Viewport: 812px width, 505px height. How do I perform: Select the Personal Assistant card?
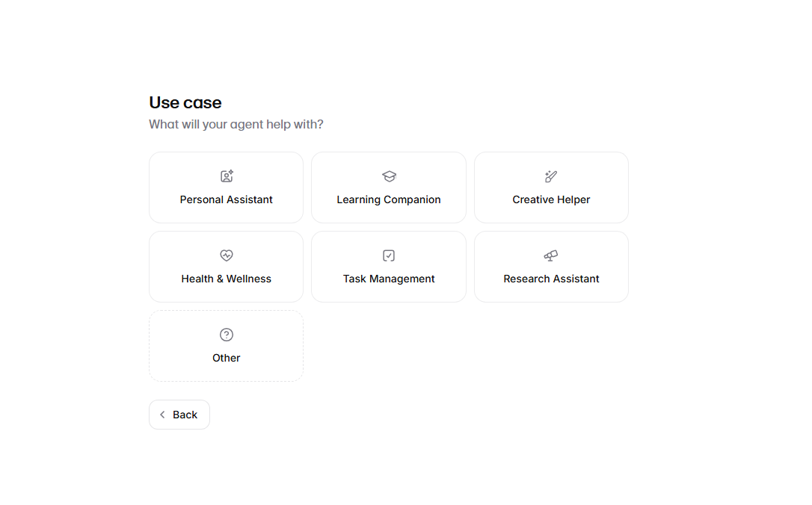pos(227,188)
